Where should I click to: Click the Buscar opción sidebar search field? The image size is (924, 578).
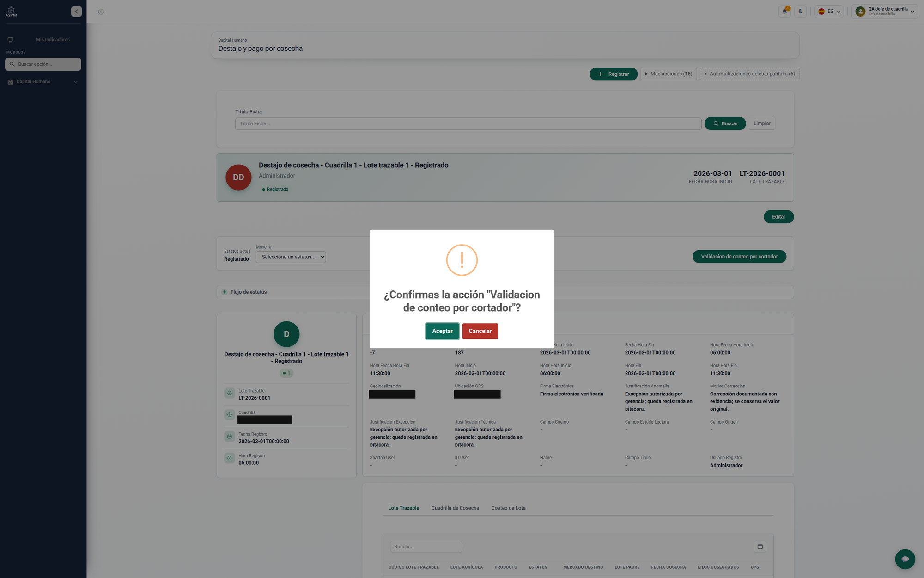(x=43, y=64)
